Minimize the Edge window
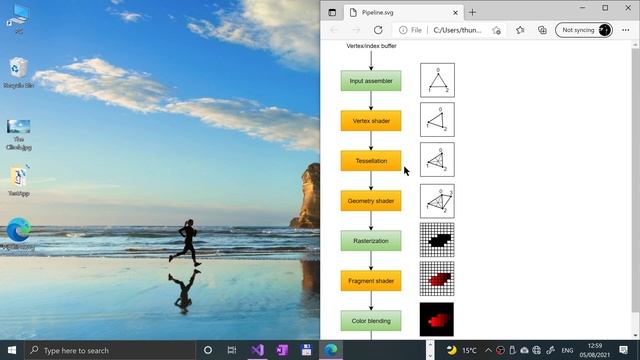The height and width of the screenshot is (360, 640). point(582,8)
